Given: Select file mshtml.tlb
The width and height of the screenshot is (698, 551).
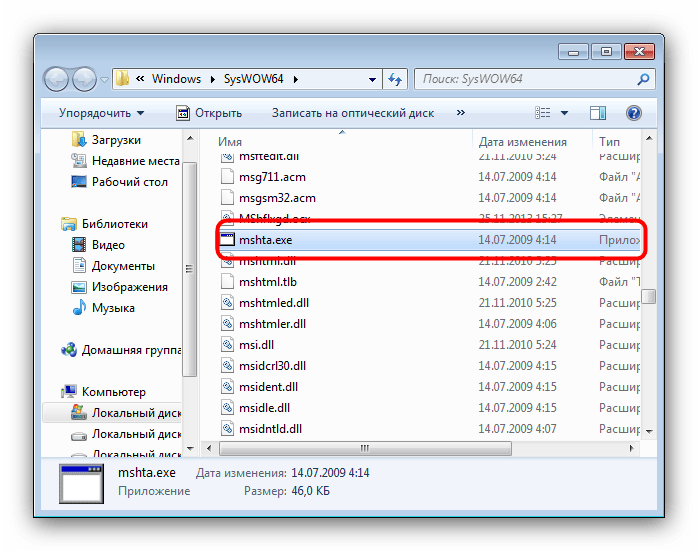Looking at the screenshot, I should click(x=268, y=282).
